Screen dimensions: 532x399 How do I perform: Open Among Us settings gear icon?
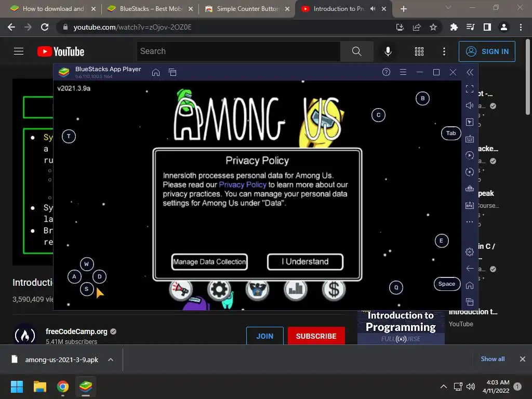(x=219, y=289)
